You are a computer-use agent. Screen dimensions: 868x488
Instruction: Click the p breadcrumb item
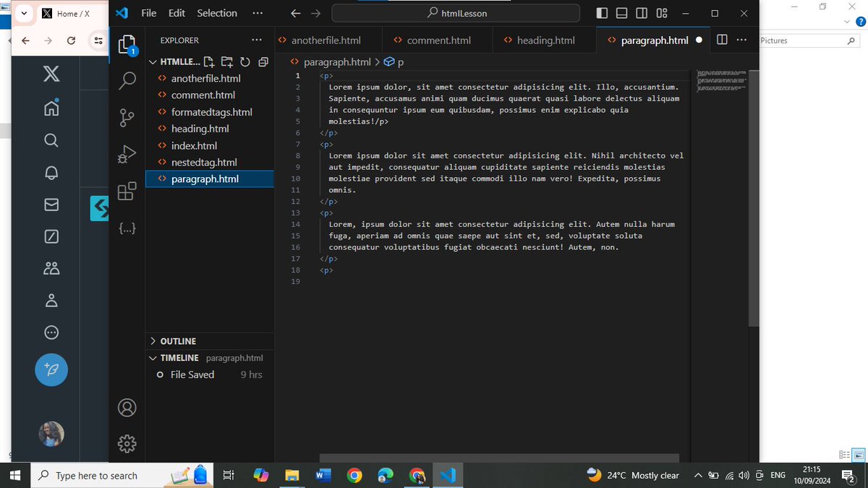pos(401,61)
